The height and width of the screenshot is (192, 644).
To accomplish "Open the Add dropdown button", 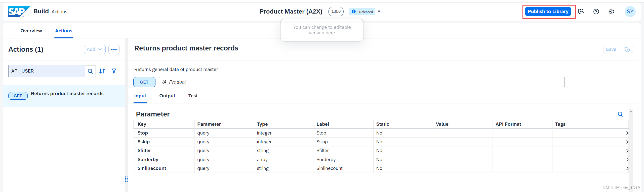I will (95, 49).
